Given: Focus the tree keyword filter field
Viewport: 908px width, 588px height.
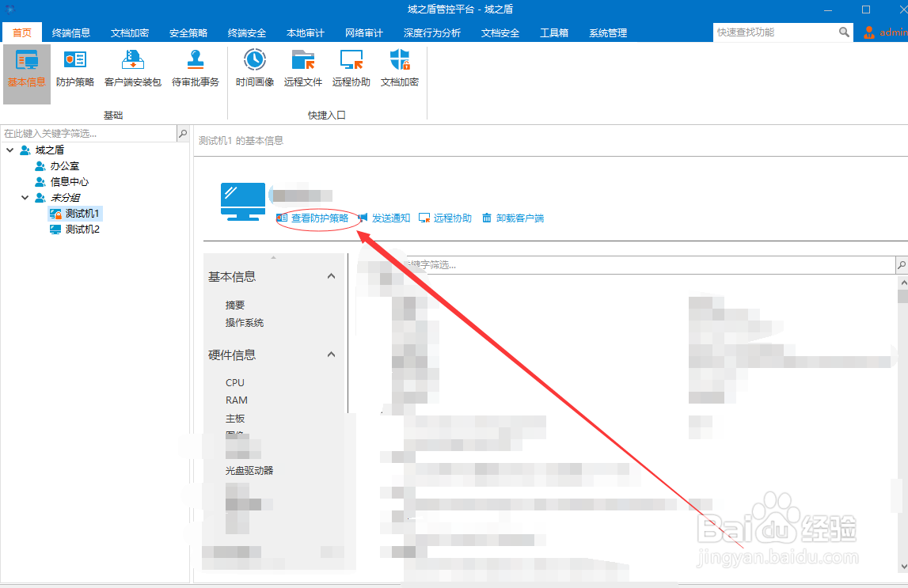Looking at the screenshot, I should coord(89,134).
